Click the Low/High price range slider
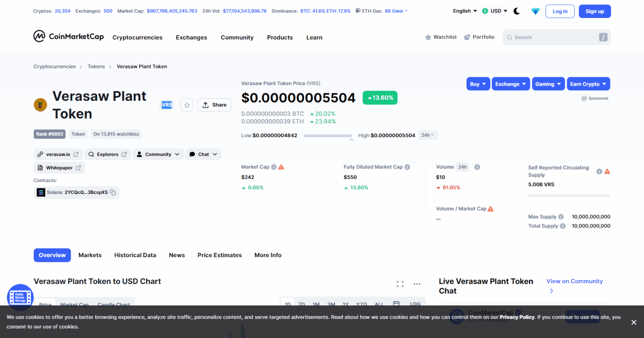This screenshot has height=338, width=644. click(x=328, y=136)
